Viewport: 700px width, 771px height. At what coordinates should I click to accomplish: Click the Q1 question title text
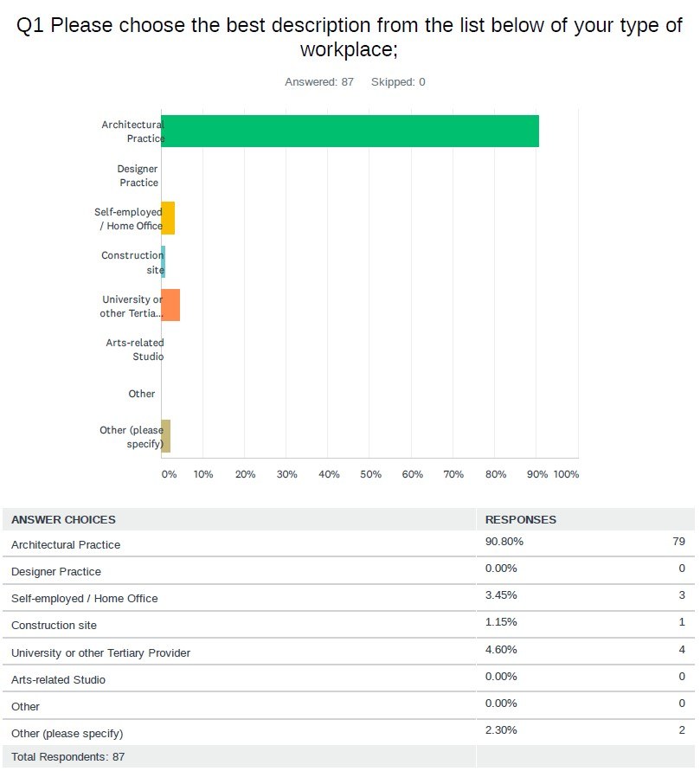(x=350, y=37)
